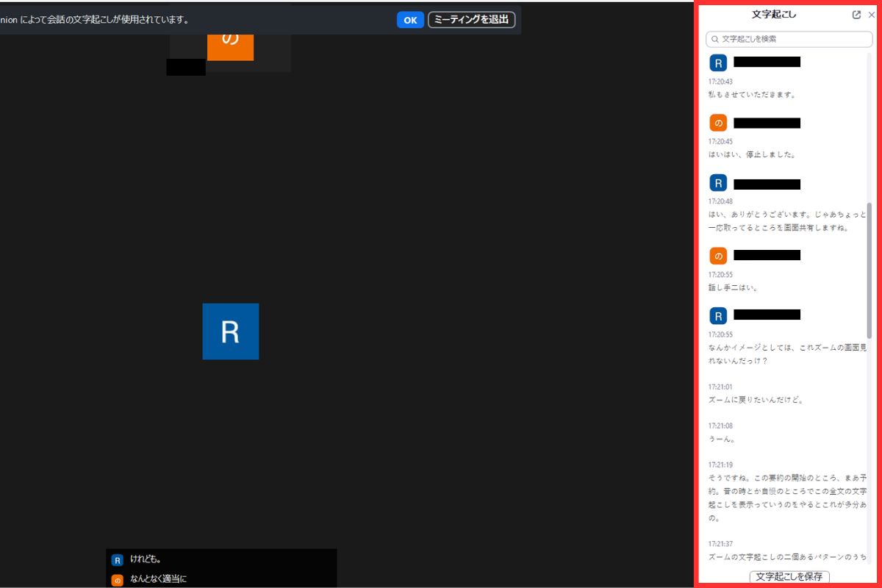
Task: Click the R avatar above the 17:20:48 entry
Action: (718, 183)
